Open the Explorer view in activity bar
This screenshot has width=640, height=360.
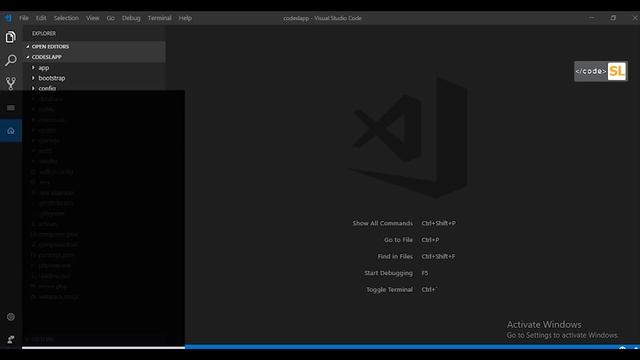[11, 37]
